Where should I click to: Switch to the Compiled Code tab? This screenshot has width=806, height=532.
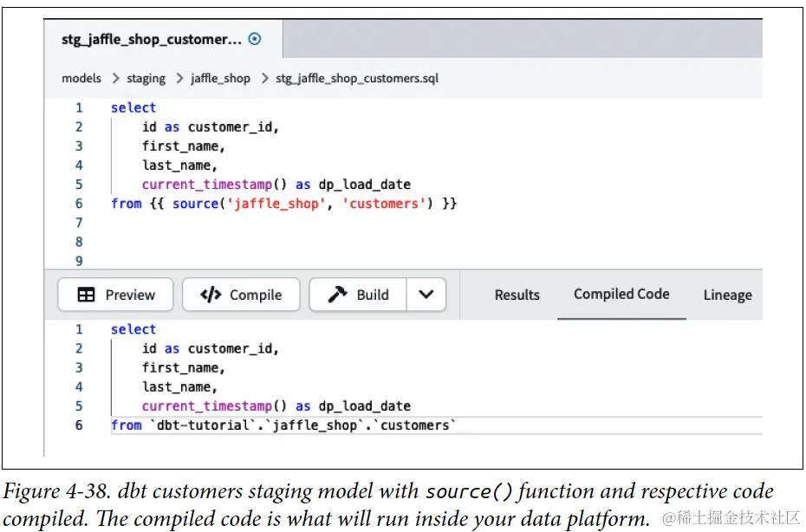pyautogui.click(x=621, y=294)
